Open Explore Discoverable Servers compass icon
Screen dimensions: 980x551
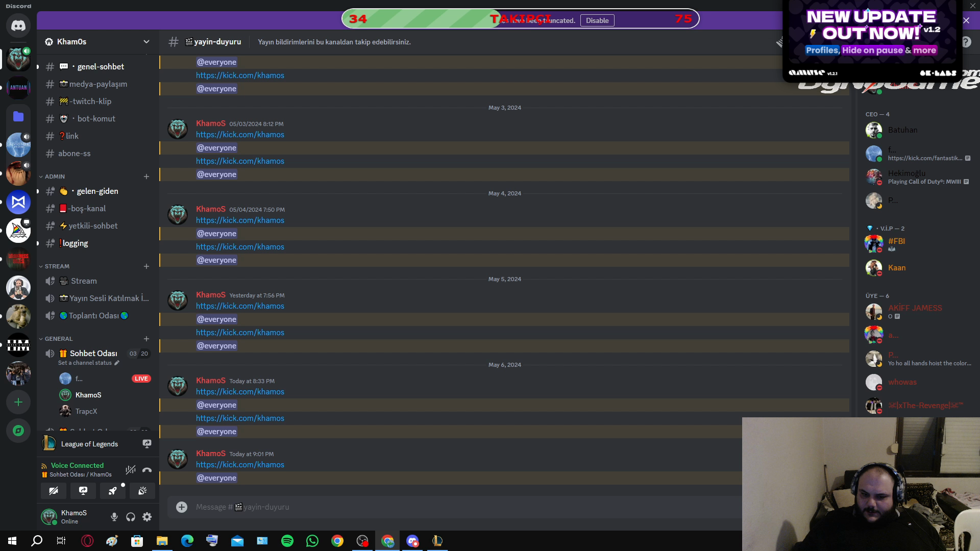click(18, 431)
